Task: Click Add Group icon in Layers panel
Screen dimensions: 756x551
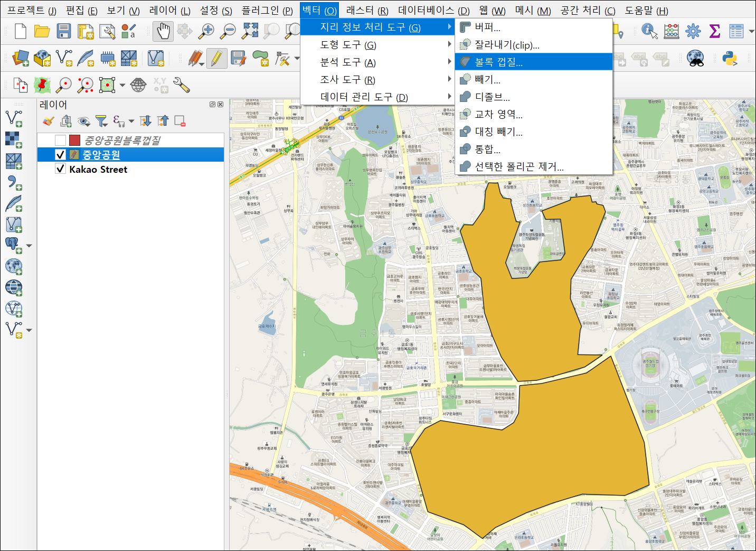Action: pos(66,121)
